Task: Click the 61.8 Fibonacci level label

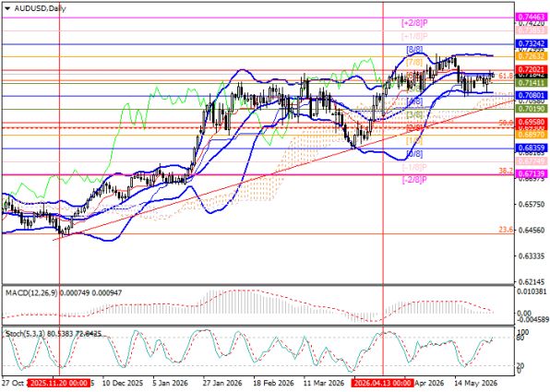Action: [506, 76]
